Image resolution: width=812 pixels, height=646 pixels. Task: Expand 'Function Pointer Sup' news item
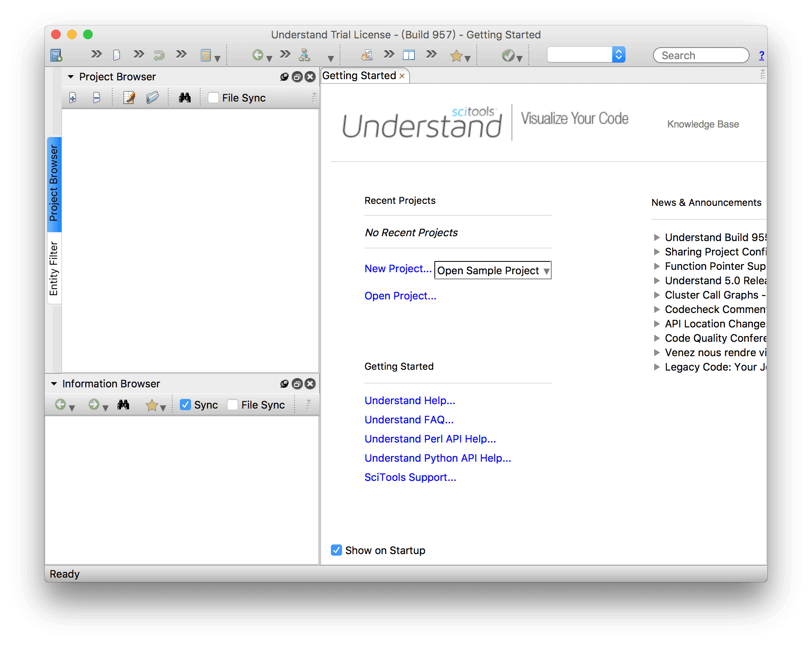657,266
